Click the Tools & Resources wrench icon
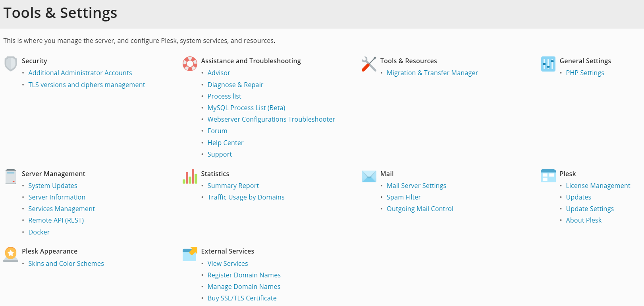The image size is (644, 306). (369, 64)
